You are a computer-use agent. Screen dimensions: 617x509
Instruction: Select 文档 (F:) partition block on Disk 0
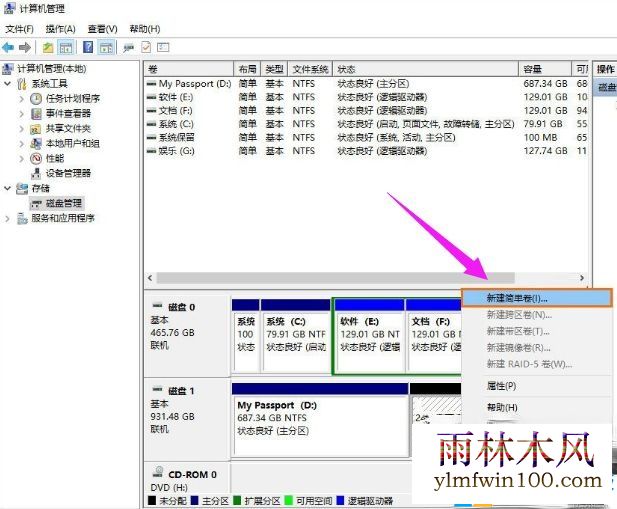coord(434,335)
